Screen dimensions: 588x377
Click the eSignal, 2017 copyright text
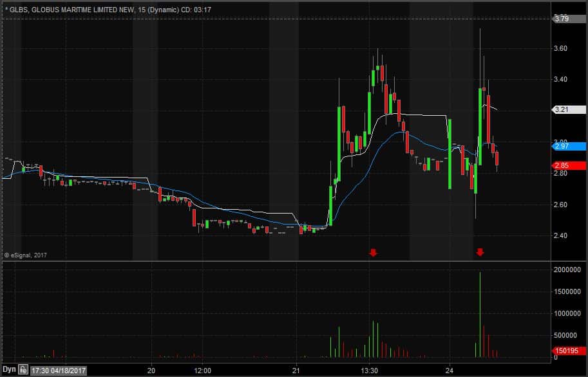[26, 255]
